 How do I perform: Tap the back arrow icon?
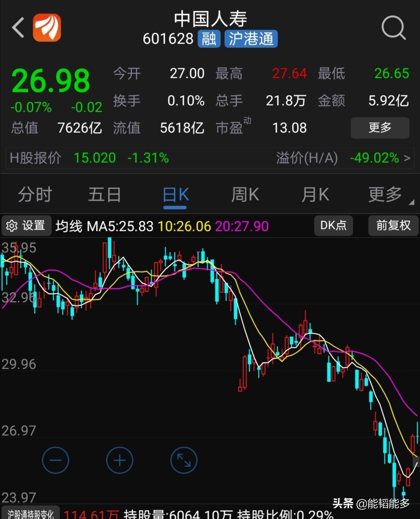click(x=18, y=28)
